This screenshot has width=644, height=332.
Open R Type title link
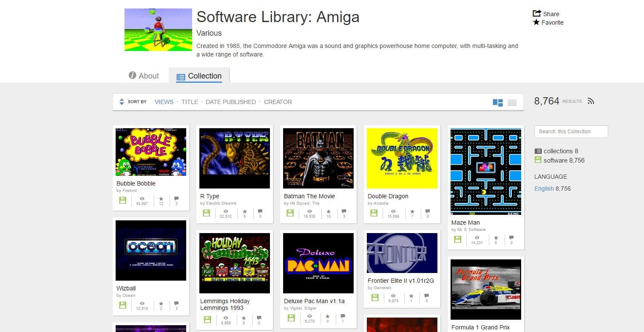pyautogui.click(x=210, y=196)
